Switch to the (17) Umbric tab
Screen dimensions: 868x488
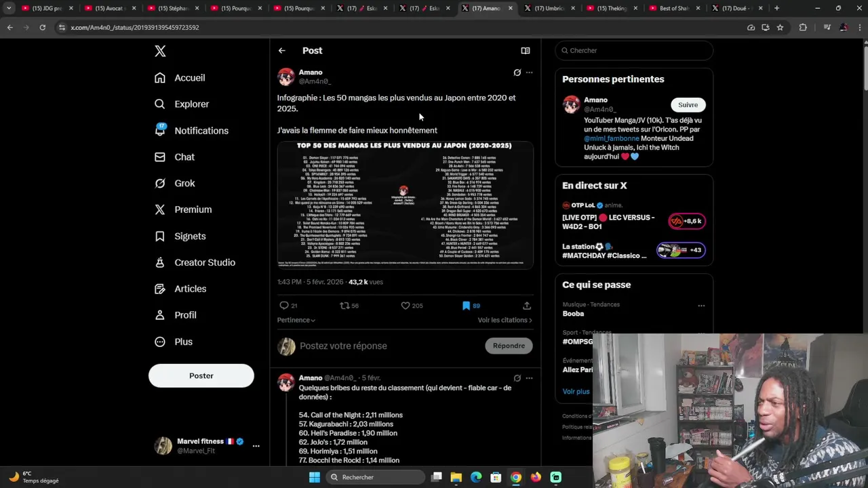[x=551, y=8]
